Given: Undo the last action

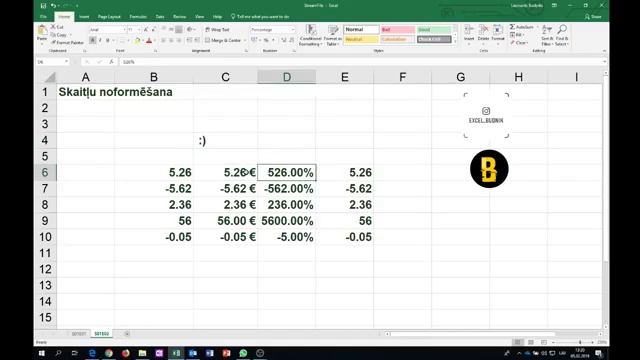Looking at the screenshot, I should point(53,6).
